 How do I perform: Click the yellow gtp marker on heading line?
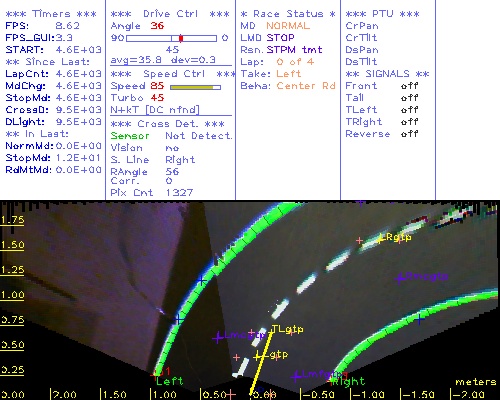pyautogui.click(x=257, y=357)
